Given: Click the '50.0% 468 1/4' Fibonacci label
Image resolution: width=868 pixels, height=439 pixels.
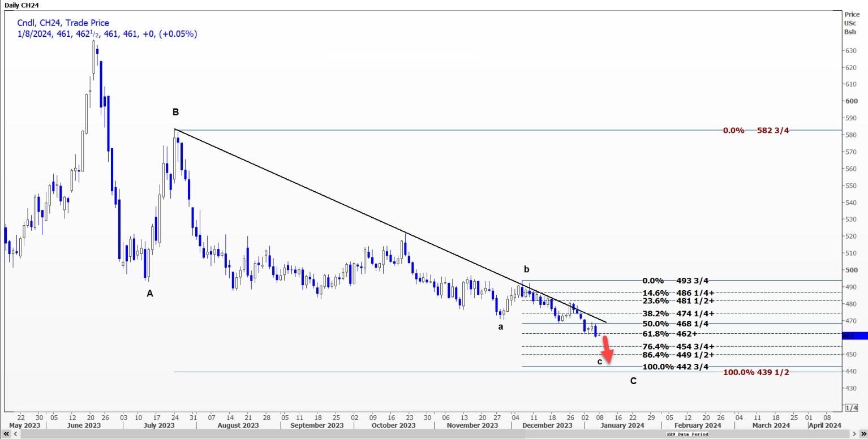Looking at the screenshot, I should (676, 324).
